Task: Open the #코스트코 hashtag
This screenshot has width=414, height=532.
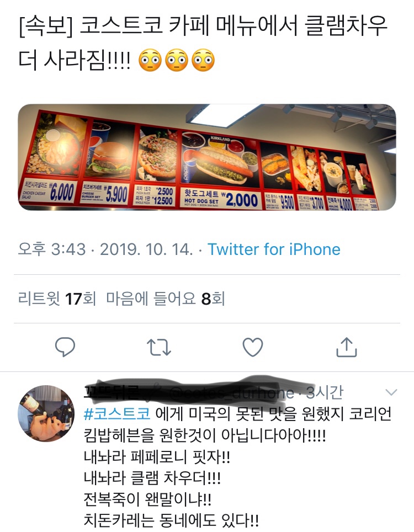Action: [116, 413]
